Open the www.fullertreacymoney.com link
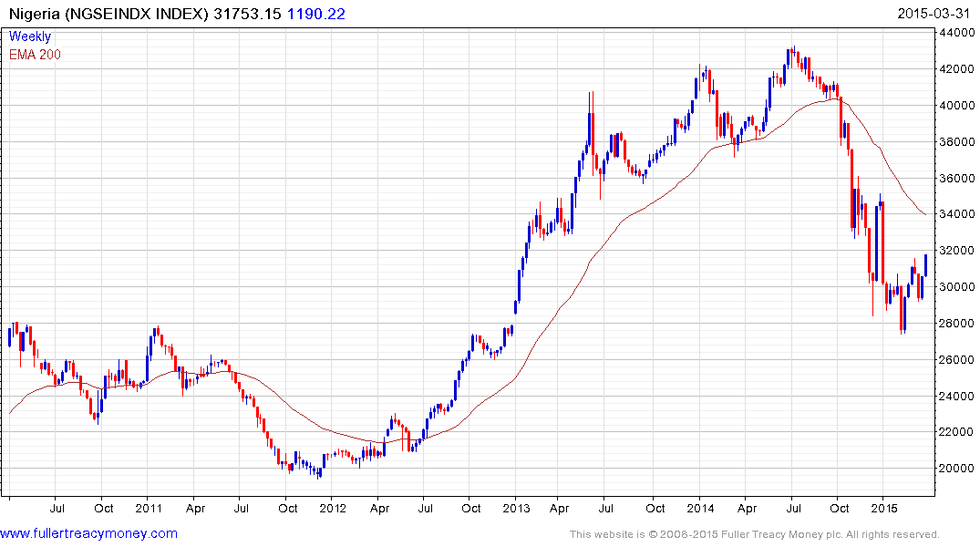980x547 pixels. click(88, 534)
